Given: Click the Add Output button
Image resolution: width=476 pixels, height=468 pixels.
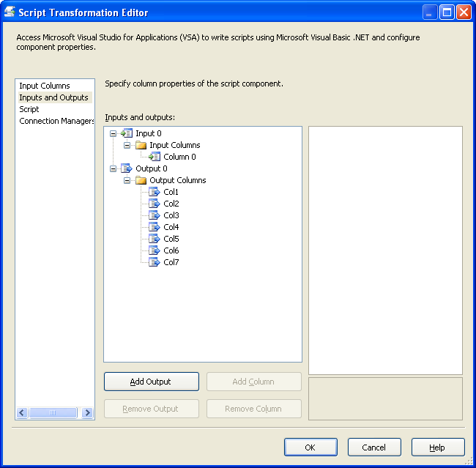Looking at the screenshot, I should point(151,382).
